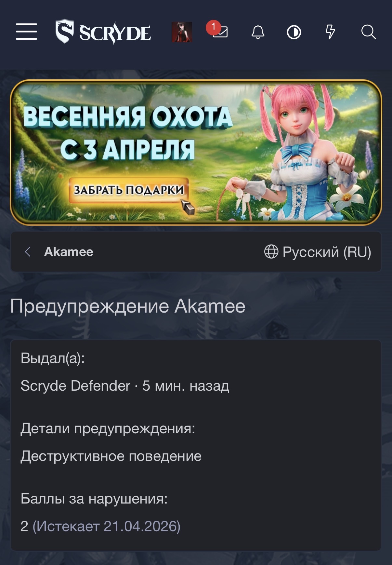
Task: Go back using the left chevron
Action: pos(28,252)
